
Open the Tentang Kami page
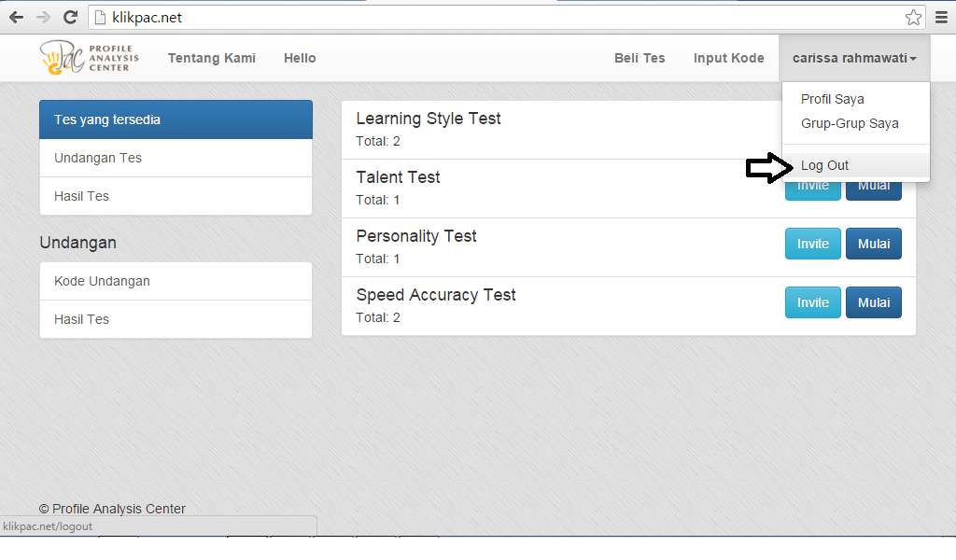[212, 58]
